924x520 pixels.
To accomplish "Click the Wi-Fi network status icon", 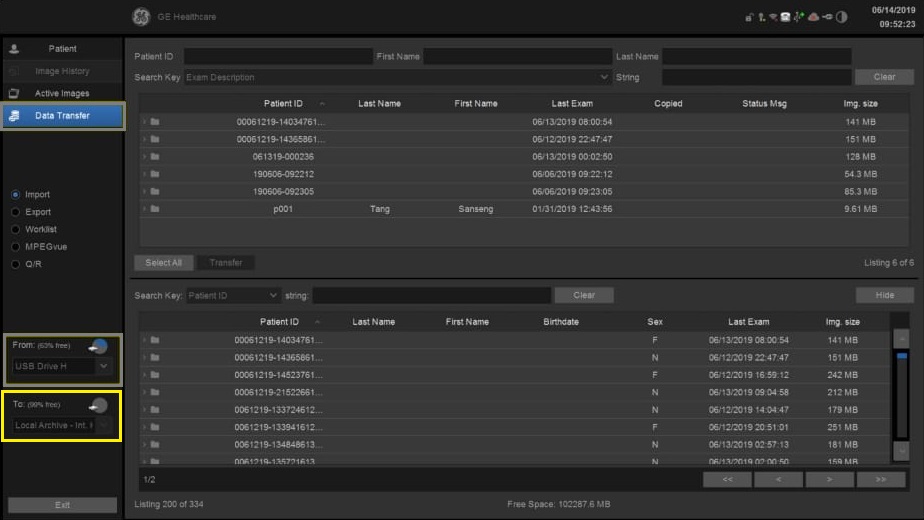I will [x=773, y=17].
